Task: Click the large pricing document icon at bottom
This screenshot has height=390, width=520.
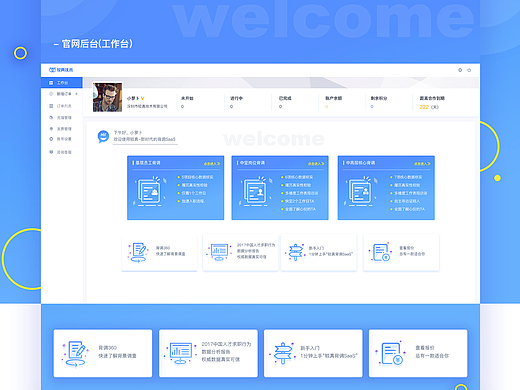Action: 391,354
